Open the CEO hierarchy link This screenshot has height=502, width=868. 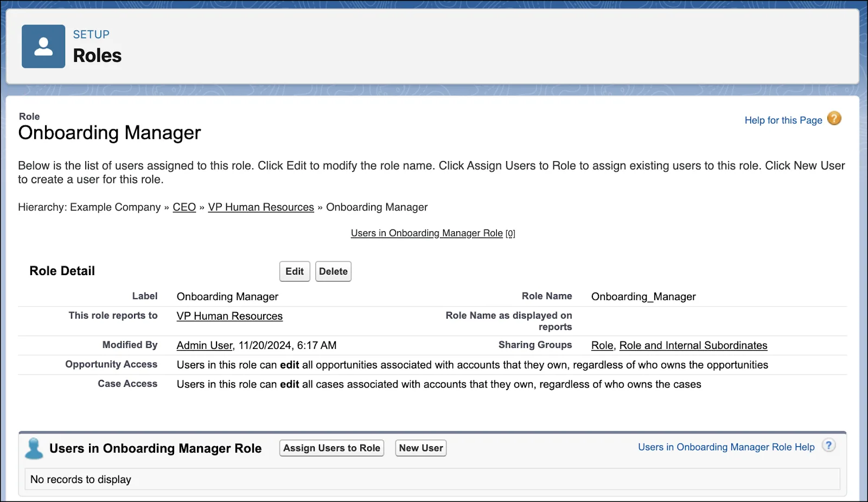(x=184, y=207)
